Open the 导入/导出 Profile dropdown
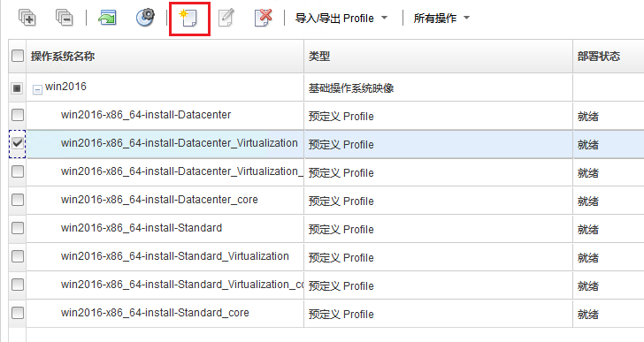 341,18
